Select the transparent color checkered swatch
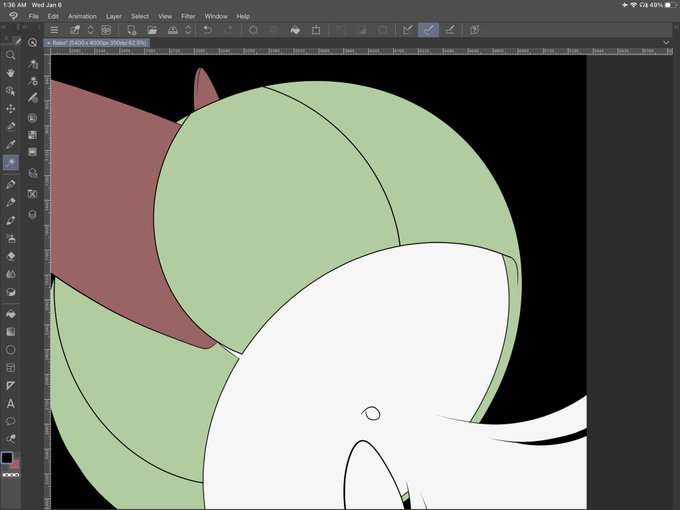The height and width of the screenshot is (510, 680). click(x=10, y=475)
